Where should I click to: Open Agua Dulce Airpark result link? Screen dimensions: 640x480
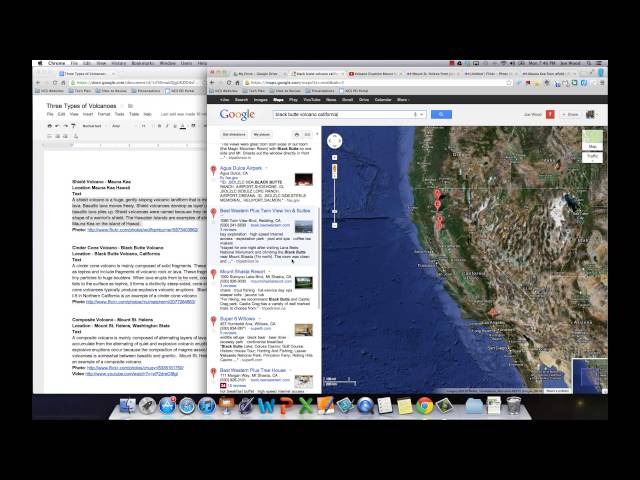click(x=241, y=168)
